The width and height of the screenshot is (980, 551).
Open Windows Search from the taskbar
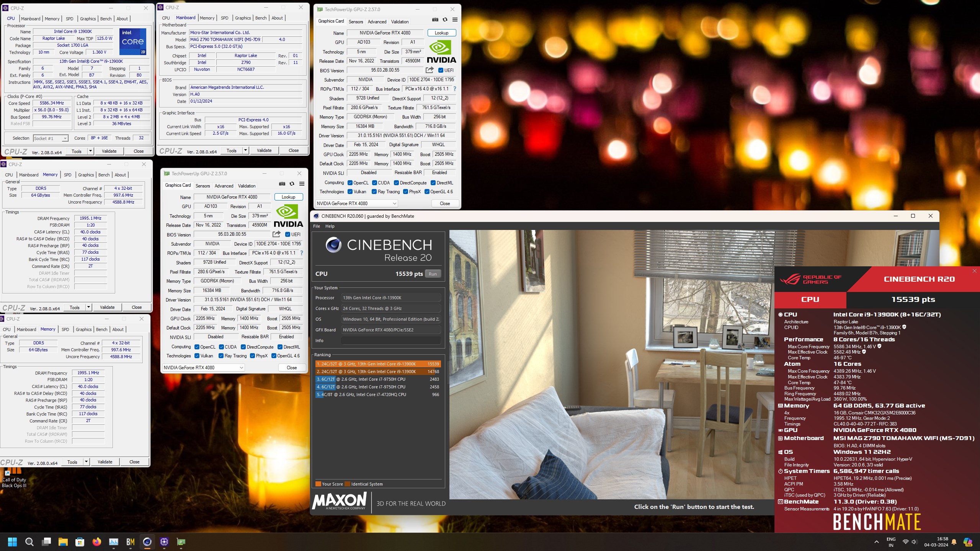point(29,542)
